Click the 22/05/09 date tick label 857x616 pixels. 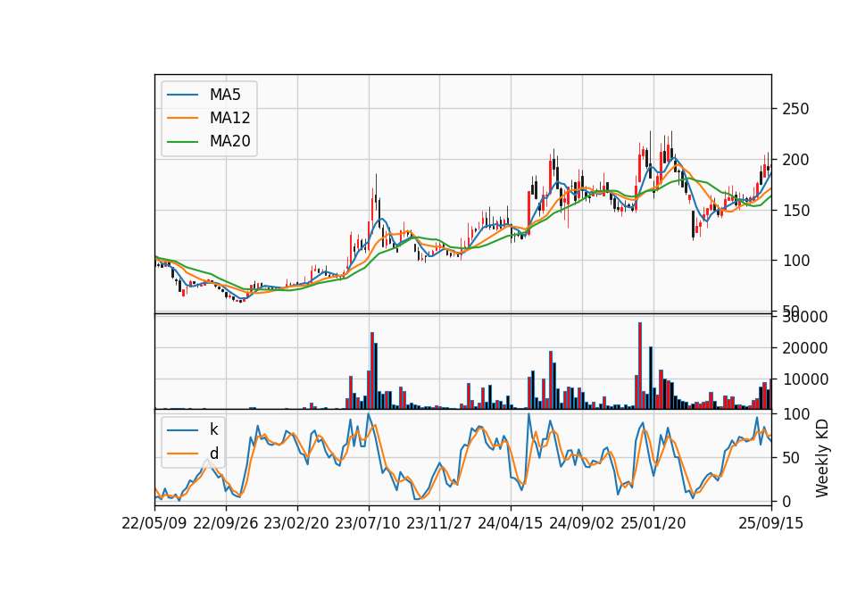click(154, 523)
